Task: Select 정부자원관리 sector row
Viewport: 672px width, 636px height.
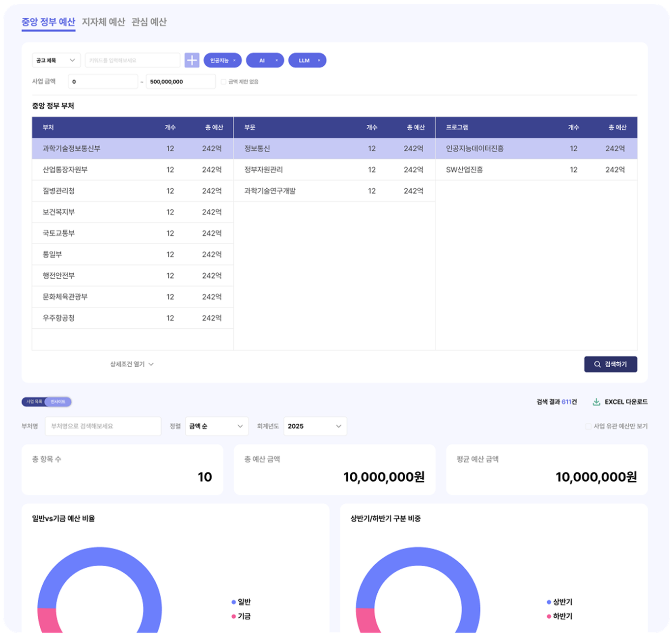Action: coord(335,170)
